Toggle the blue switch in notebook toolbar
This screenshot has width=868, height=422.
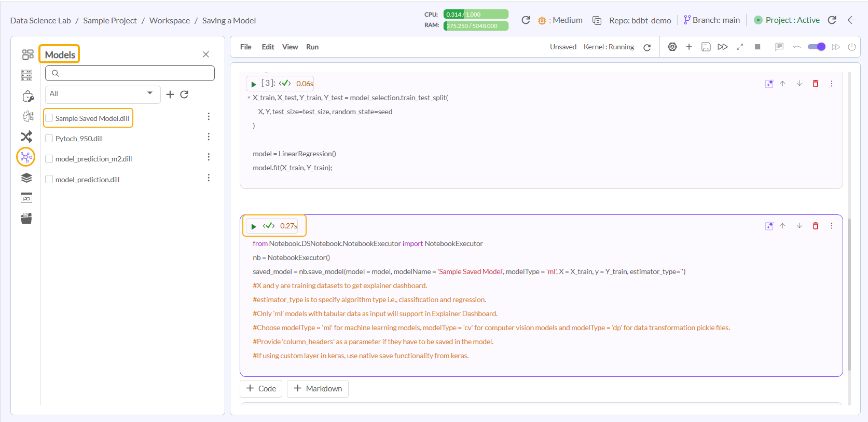click(x=816, y=47)
